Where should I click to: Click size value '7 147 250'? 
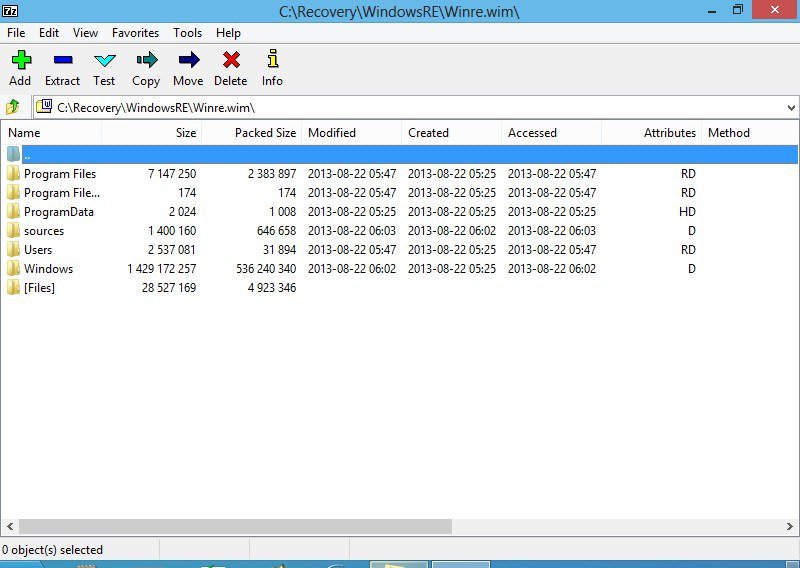172,174
